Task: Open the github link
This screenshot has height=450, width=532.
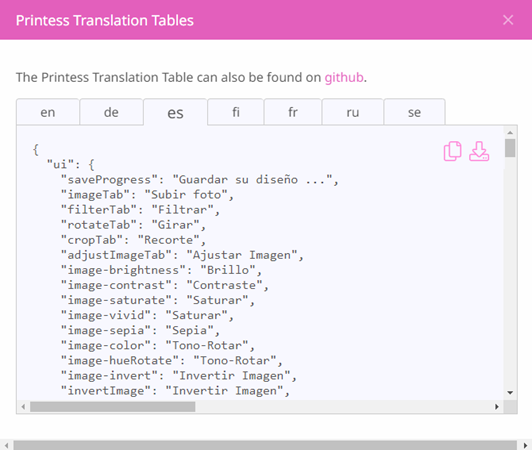Action: click(344, 77)
